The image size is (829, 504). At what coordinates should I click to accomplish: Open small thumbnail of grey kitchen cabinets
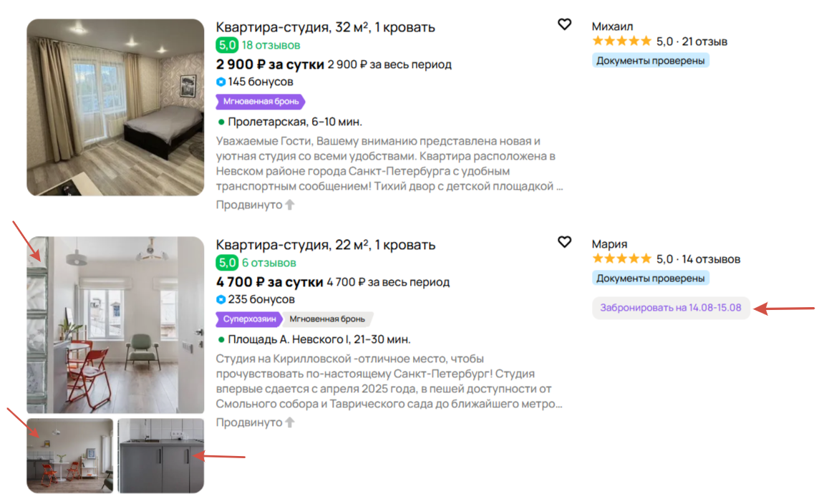pos(161,456)
